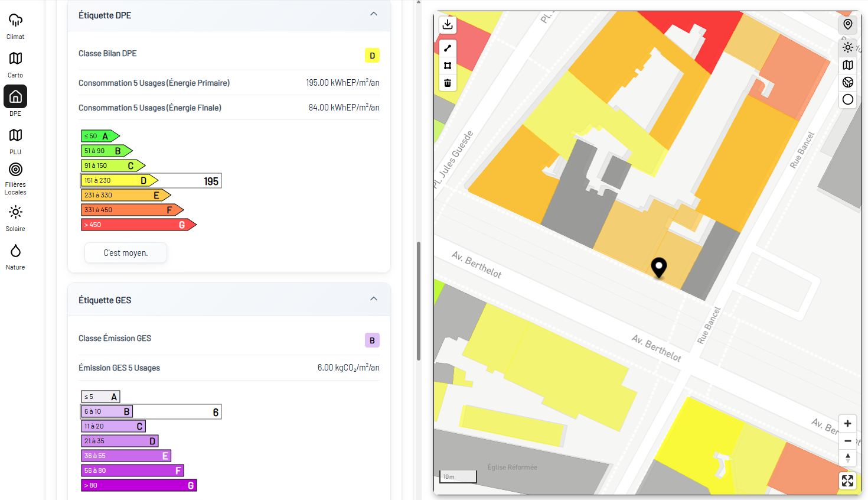Click the '51 à 90 B' DPE bar
Image resolution: width=868 pixels, height=500 pixels.
(107, 151)
